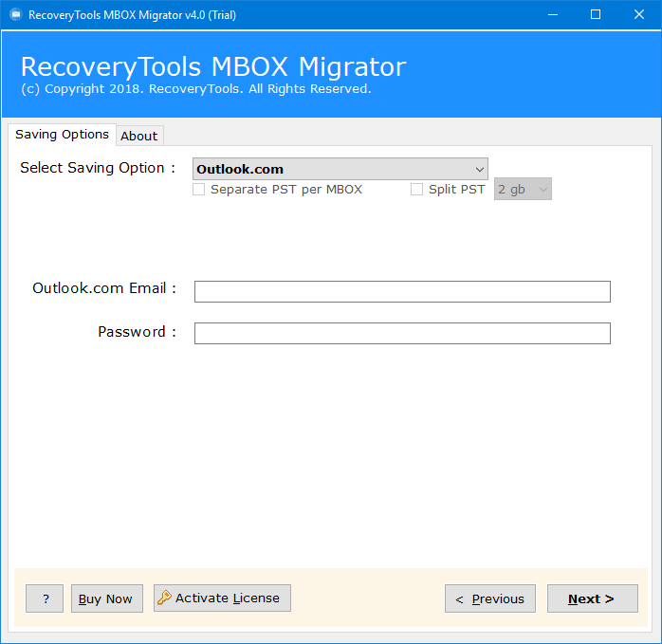Focus the Outlook.com Email input field
This screenshot has height=644, width=662.
coord(402,291)
